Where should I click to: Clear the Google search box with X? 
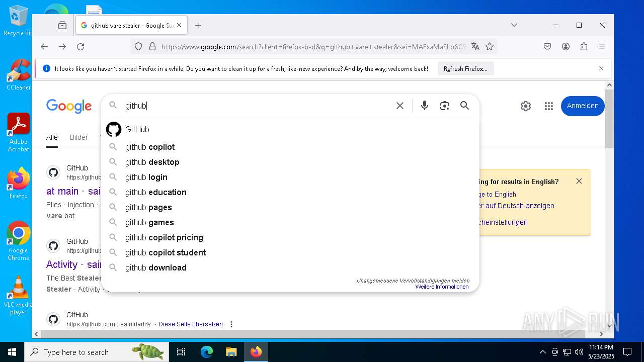tap(400, 106)
